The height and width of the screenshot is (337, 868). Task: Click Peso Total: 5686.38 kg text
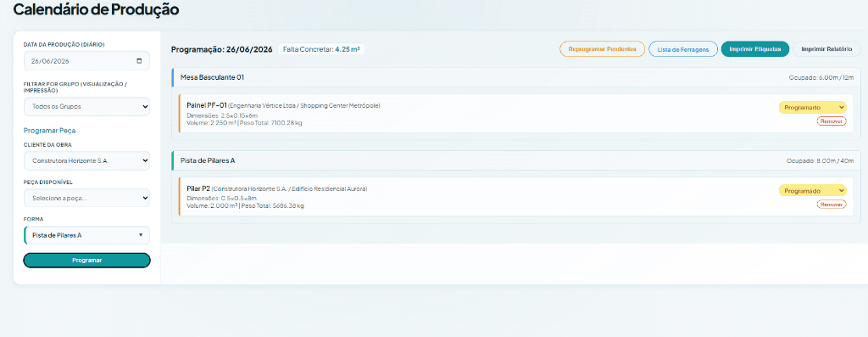coord(273,205)
